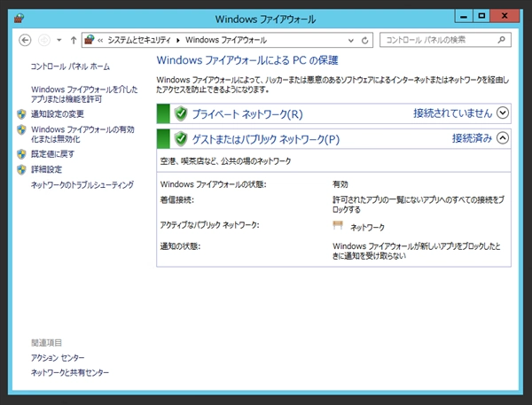Viewport: 532px width, 405px height.
Task: Open the recent locations dropdown arrow
Action: [x=59, y=40]
